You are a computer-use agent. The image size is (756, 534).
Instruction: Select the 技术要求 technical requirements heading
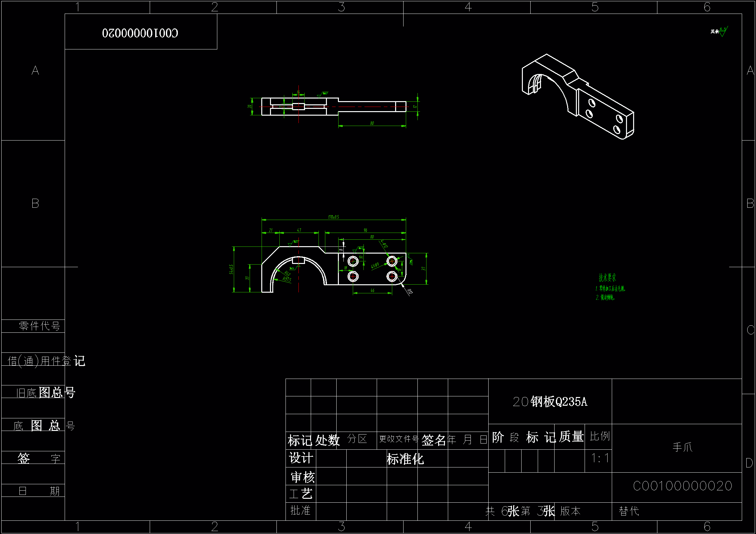pos(607,278)
